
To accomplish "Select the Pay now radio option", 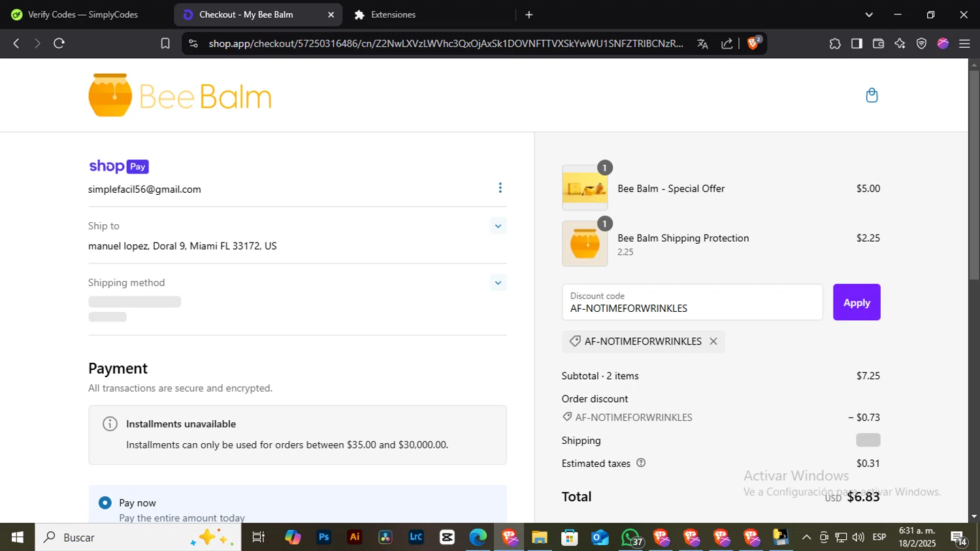I will tap(105, 503).
